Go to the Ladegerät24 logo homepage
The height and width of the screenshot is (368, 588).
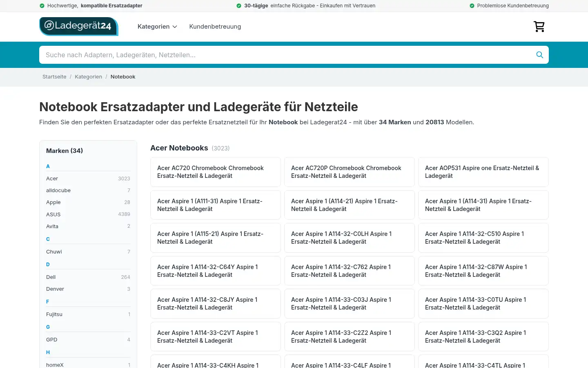pyautogui.click(x=78, y=26)
